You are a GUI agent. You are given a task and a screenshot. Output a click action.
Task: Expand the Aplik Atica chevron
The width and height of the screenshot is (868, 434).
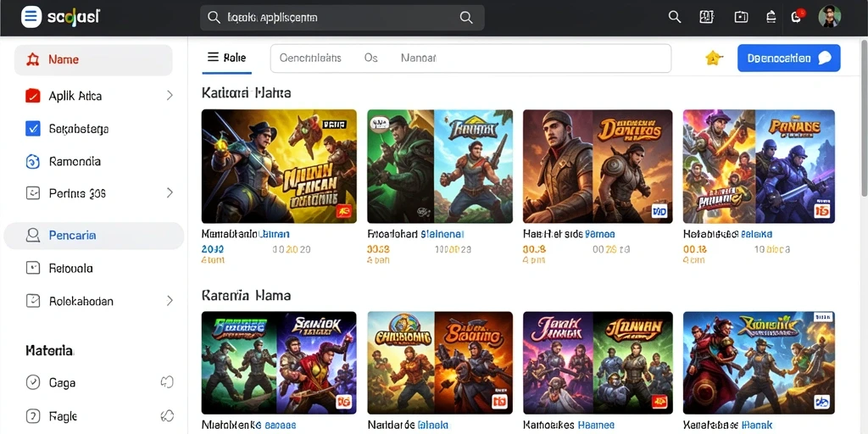[170, 95]
